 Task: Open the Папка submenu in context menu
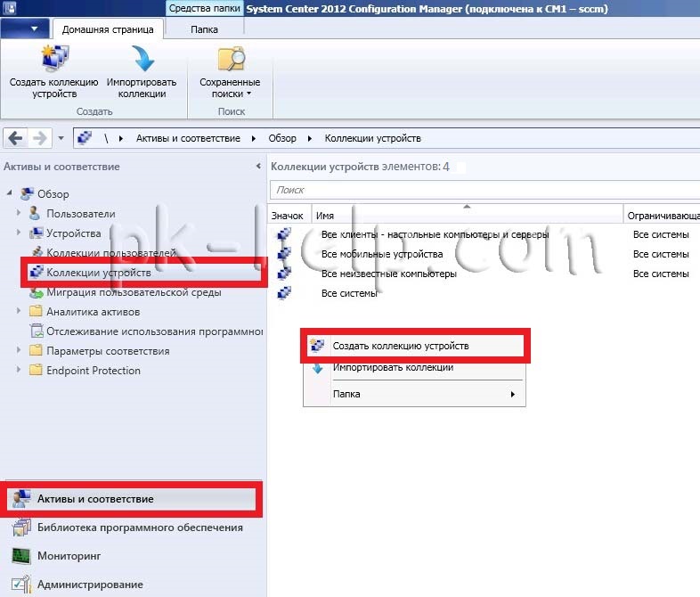[x=415, y=394]
